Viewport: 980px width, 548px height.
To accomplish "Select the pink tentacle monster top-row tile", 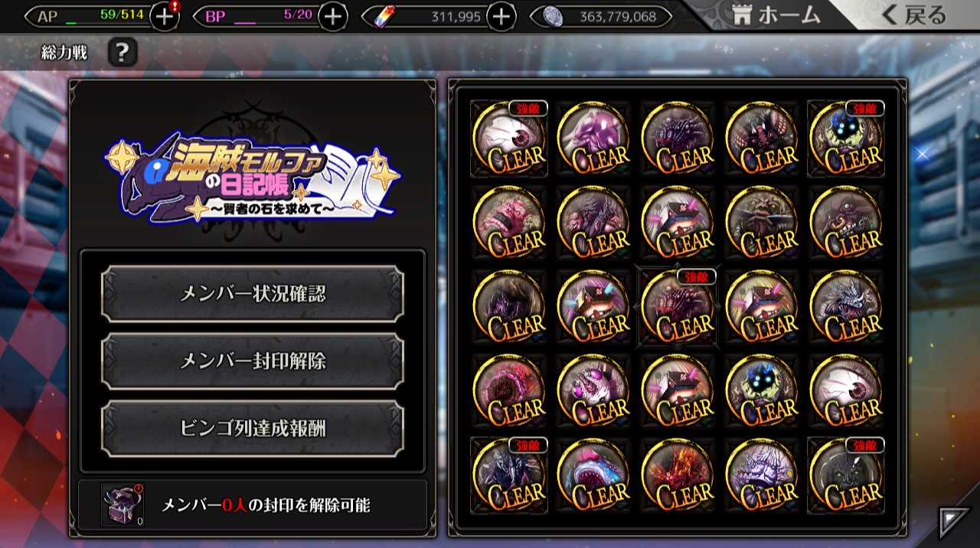I will point(593,139).
